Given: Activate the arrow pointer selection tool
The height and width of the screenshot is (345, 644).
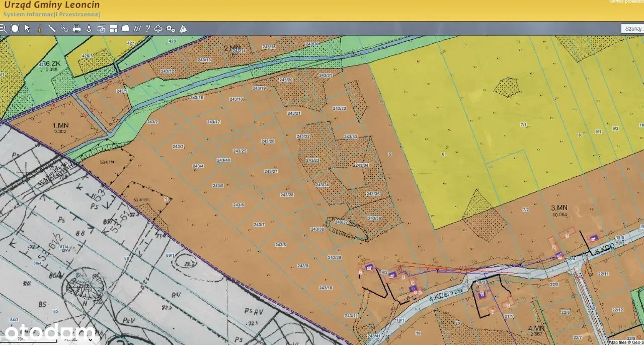Looking at the screenshot, I should [28, 29].
